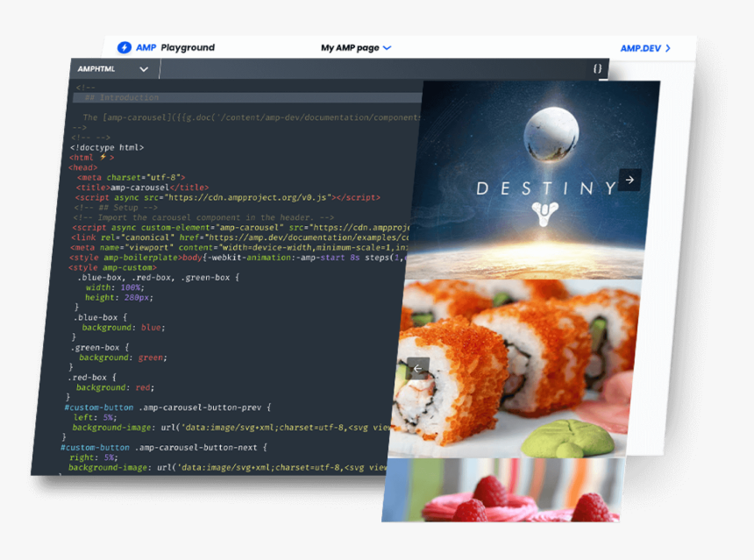Select the raspberry dessert image
The image size is (754, 560).
pos(502,490)
